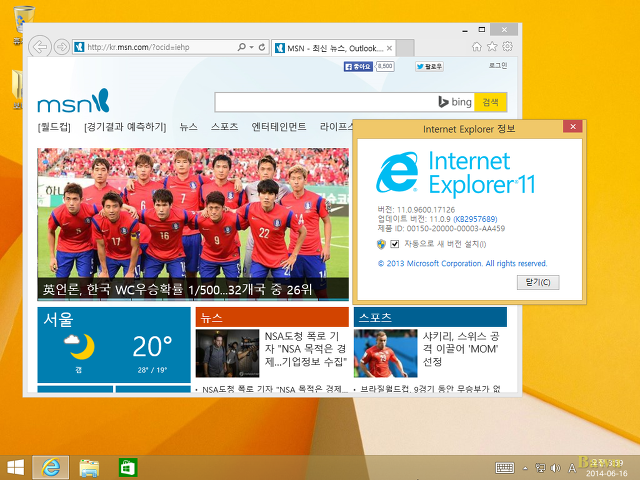This screenshot has height=480, width=640.
Task: Click the yellow 검색 search button
Action: coord(490,102)
